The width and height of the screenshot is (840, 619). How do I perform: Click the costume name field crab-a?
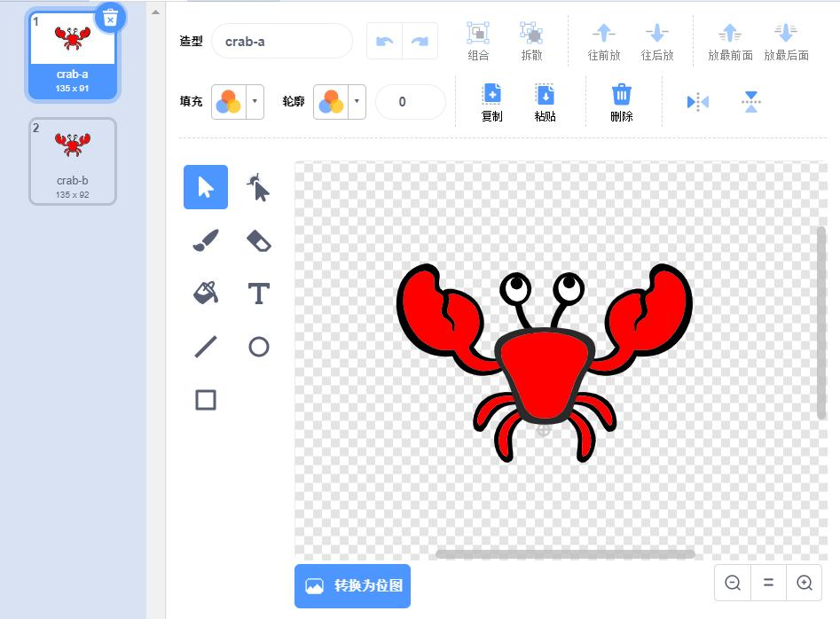(x=281, y=42)
